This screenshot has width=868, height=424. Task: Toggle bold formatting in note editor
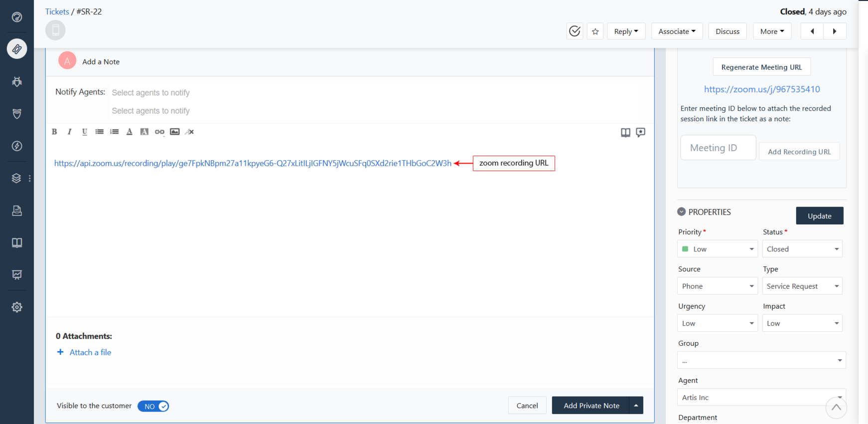coord(54,132)
